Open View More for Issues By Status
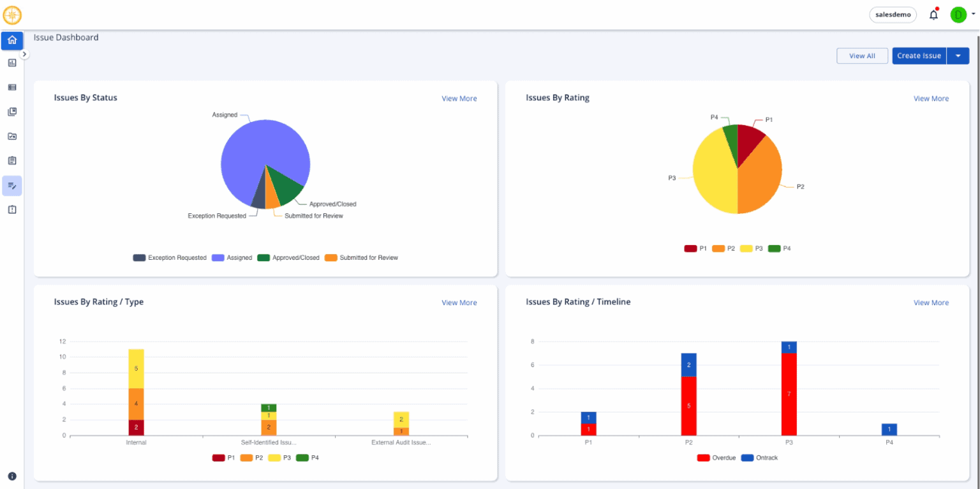 [459, 98]
